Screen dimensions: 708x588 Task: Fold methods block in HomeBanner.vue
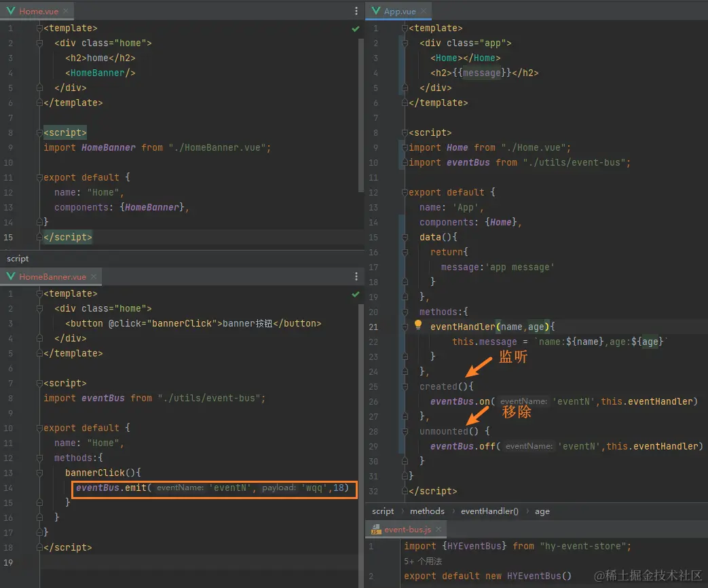(x=39, y=458)
